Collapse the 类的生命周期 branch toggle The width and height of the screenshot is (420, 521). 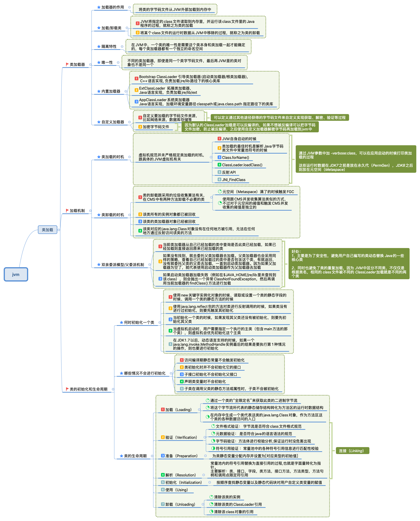[x=152, y=456]
